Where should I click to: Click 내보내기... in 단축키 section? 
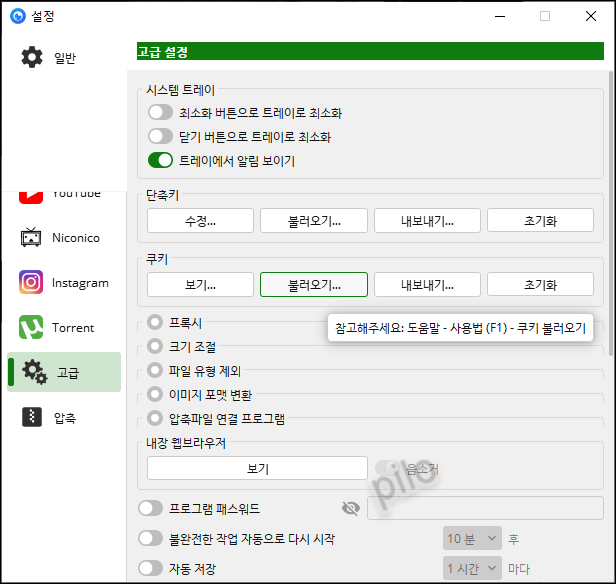[x=427, y=221]
